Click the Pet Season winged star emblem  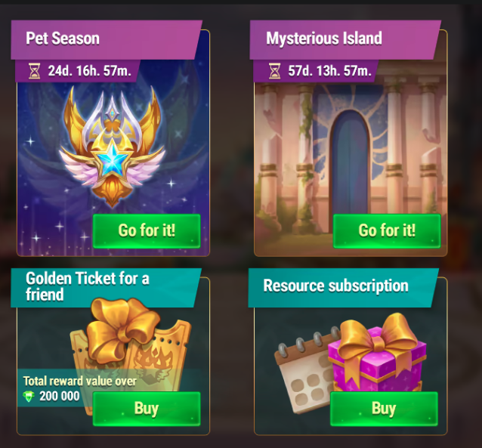113,146
